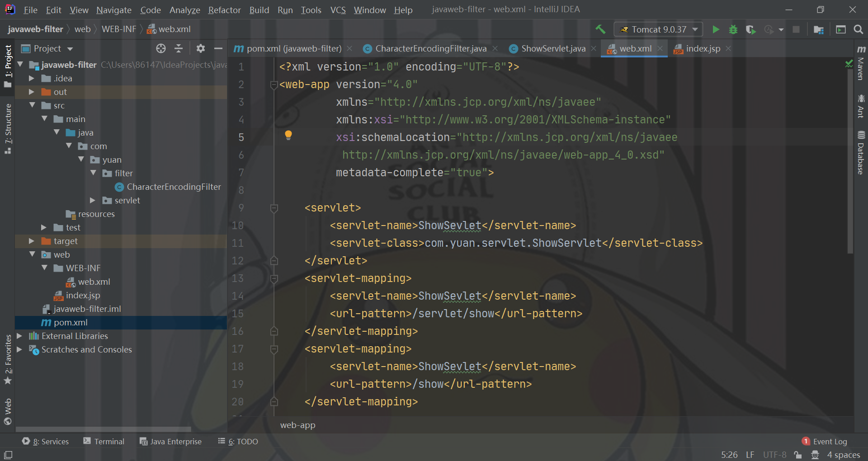Click the yellow intention lightbulb on line 5
Image resolution: width=868 pixels, height=461 pixels.
(x=288, y=135)
